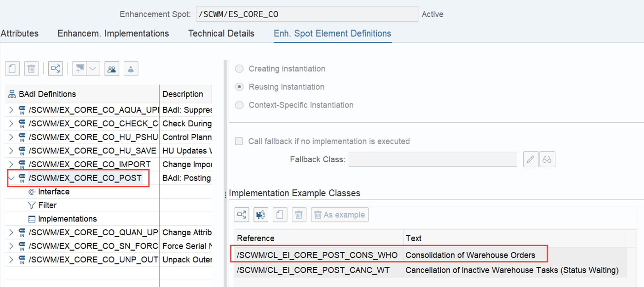Click the single person icon in BAdI toolbar
The image size is (644, 287).
(x=131, y=69)
